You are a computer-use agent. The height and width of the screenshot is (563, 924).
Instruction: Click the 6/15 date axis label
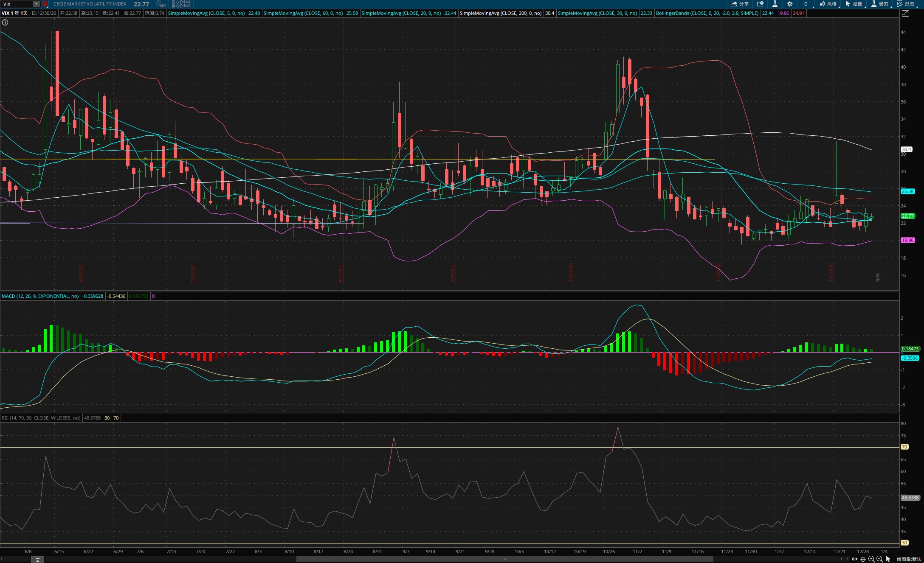pos(59,552)
